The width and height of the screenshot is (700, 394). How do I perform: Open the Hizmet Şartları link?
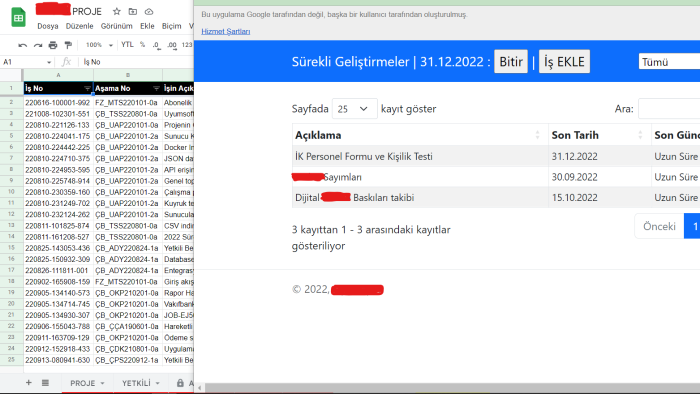[x=225, y=31]
